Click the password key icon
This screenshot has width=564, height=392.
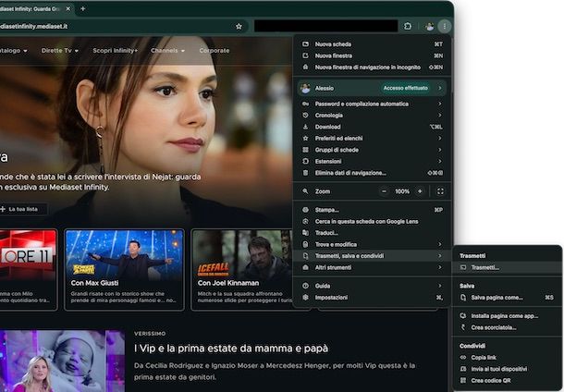pyautogui.click(x=305, y=104)
